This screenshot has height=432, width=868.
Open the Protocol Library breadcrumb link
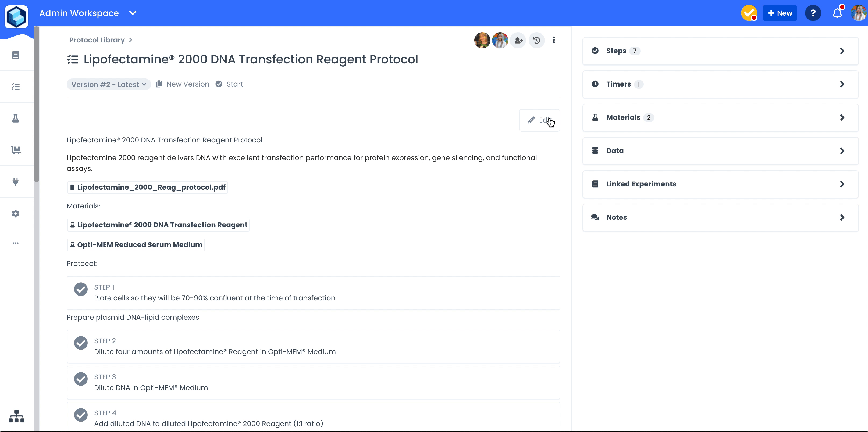[x=97, y=40]
